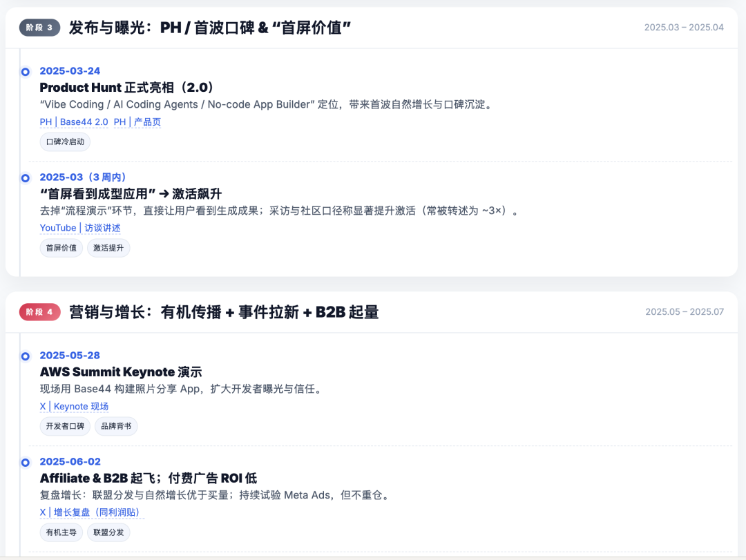Screen dimensions: 746x560
Task: Click the AWS Summit Keynote 演示 heading
Action: (121, 372)
